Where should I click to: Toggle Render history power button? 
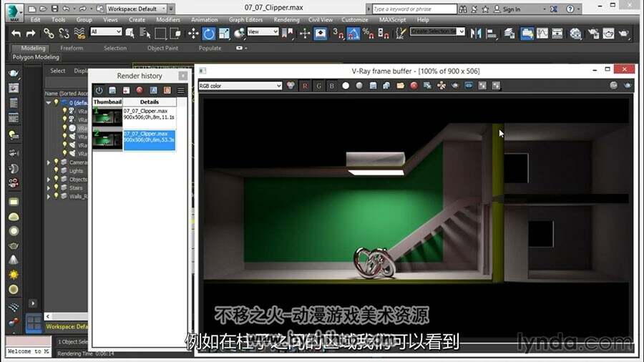tap(99, 90)
